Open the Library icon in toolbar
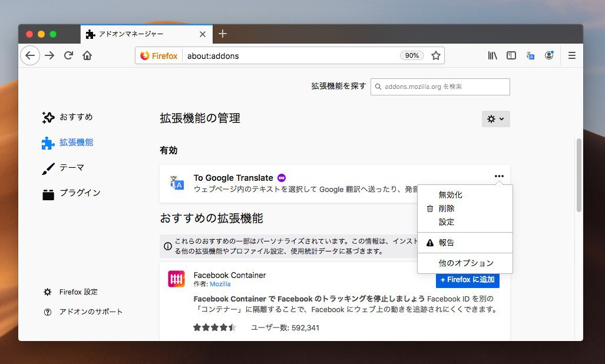The width and height of the screenshot is (605, 364). tap(492, 55)
